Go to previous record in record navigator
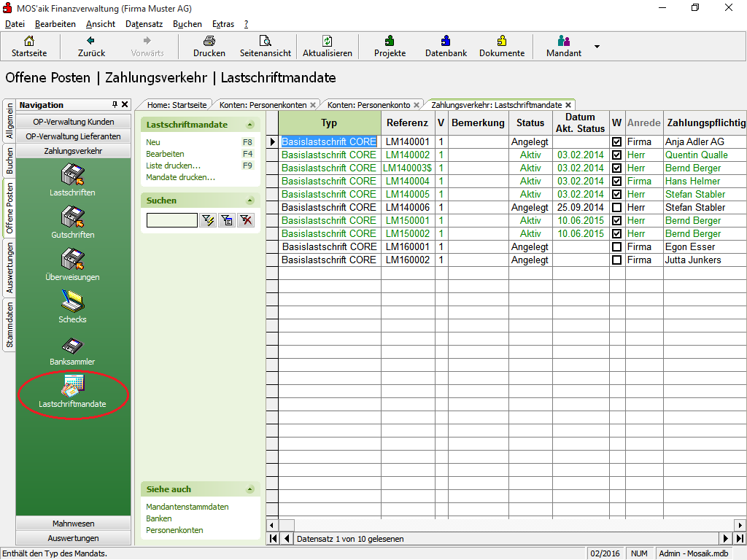Image resolution: width=747 pixels, height=560 pixels. pos(287,539)
